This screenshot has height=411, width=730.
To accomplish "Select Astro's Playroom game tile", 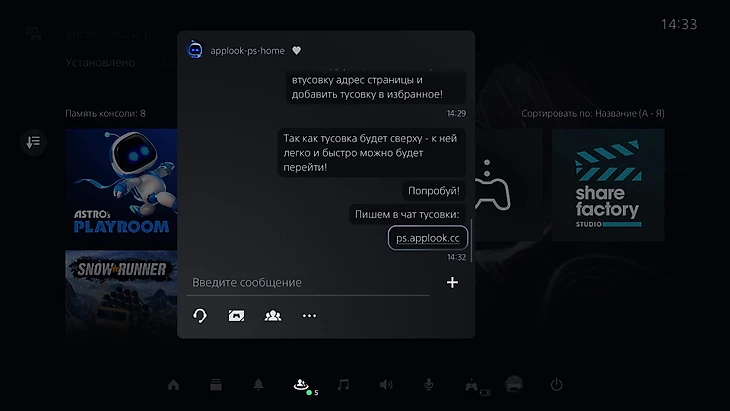I will coord(121,185).
